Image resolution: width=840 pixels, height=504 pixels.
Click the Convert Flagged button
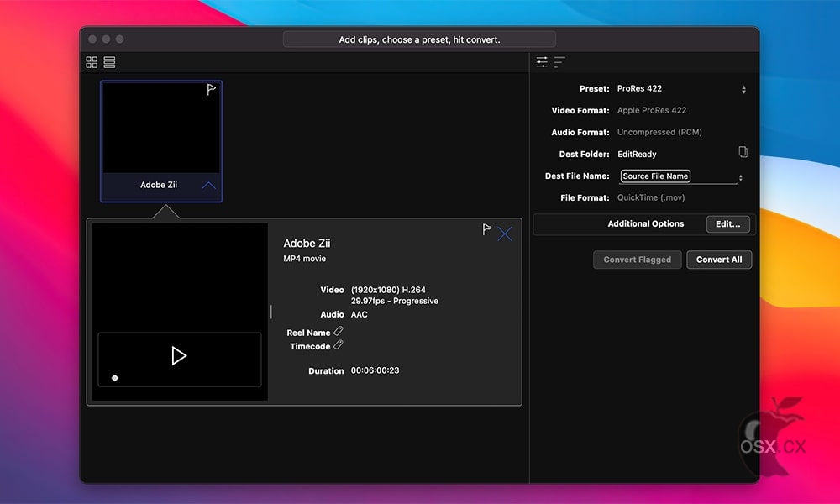tap(637, 260)
